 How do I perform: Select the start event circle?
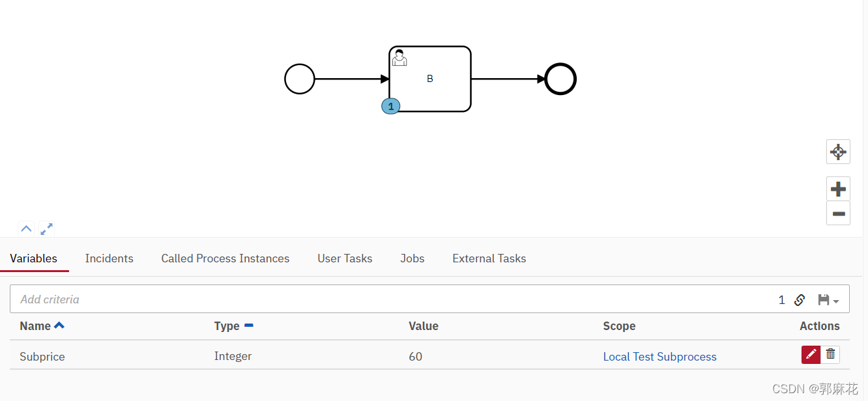click(x=300, y=79)
